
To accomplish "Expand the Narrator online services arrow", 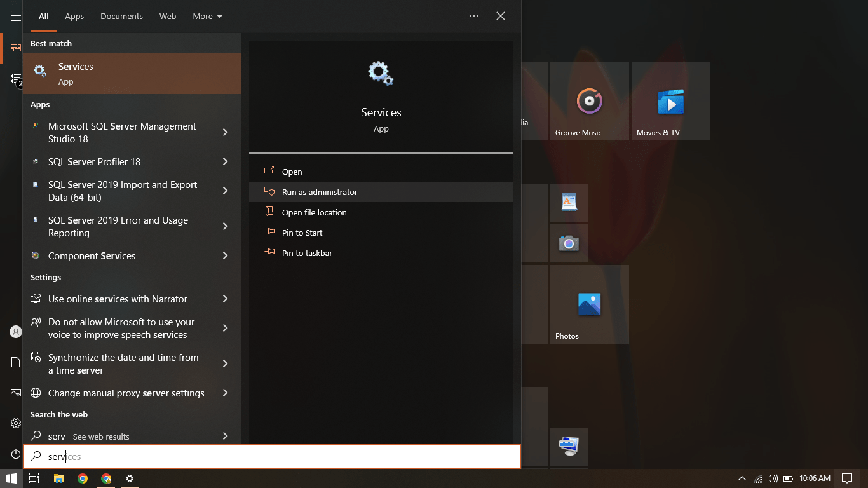I will [225, 299].
